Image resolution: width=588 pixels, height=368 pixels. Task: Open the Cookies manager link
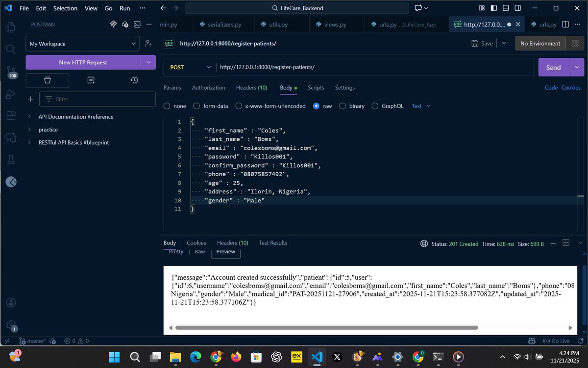tap(570, 87)
